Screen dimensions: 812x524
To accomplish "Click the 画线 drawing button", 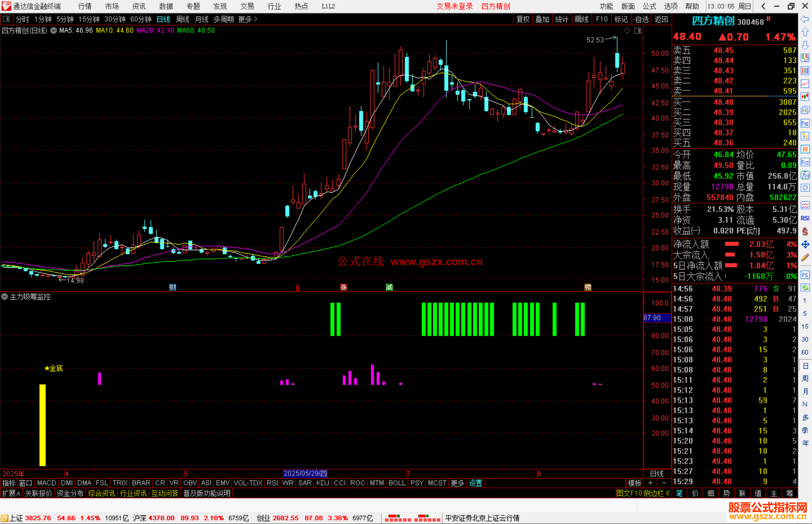I will pyautogui.click(x=582, y=19).
